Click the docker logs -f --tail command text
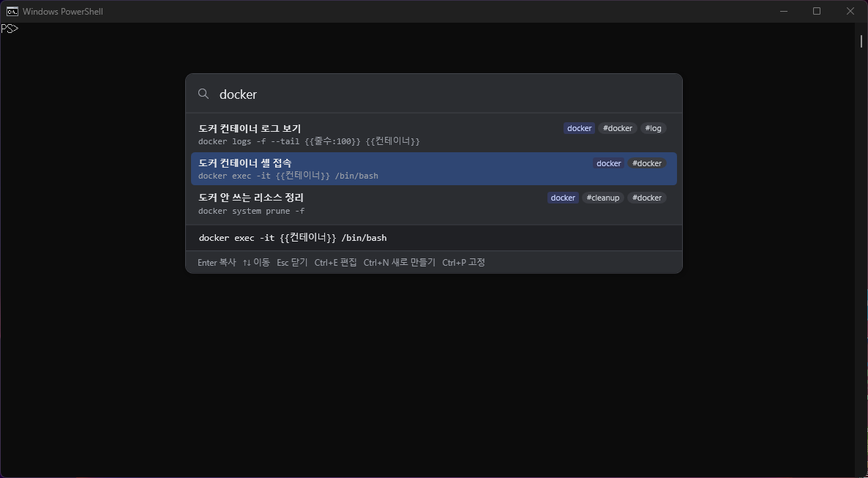 (x=309, y=141)
